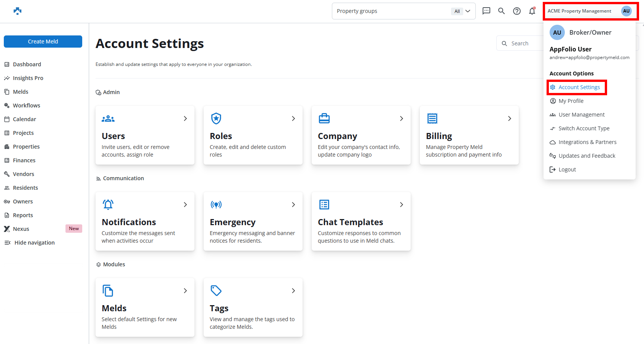Screen dimensions: 644x344
Task: Open Billing card chevron arrow
Action: (510, 118)
